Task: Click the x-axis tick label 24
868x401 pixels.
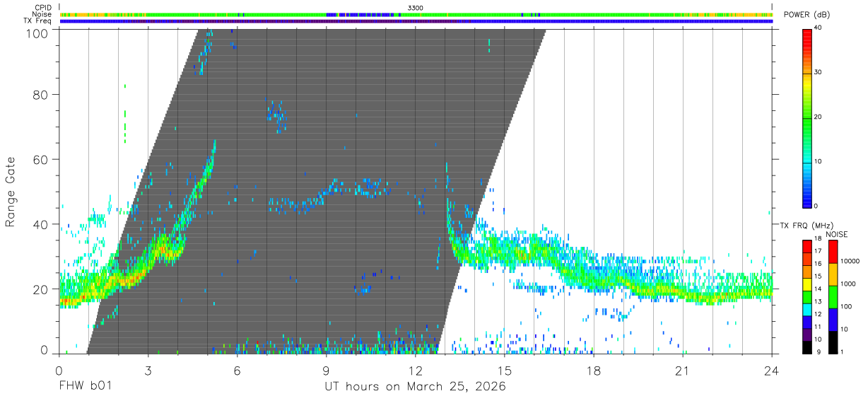Action: pyautogui.click(x=772, y=371)
